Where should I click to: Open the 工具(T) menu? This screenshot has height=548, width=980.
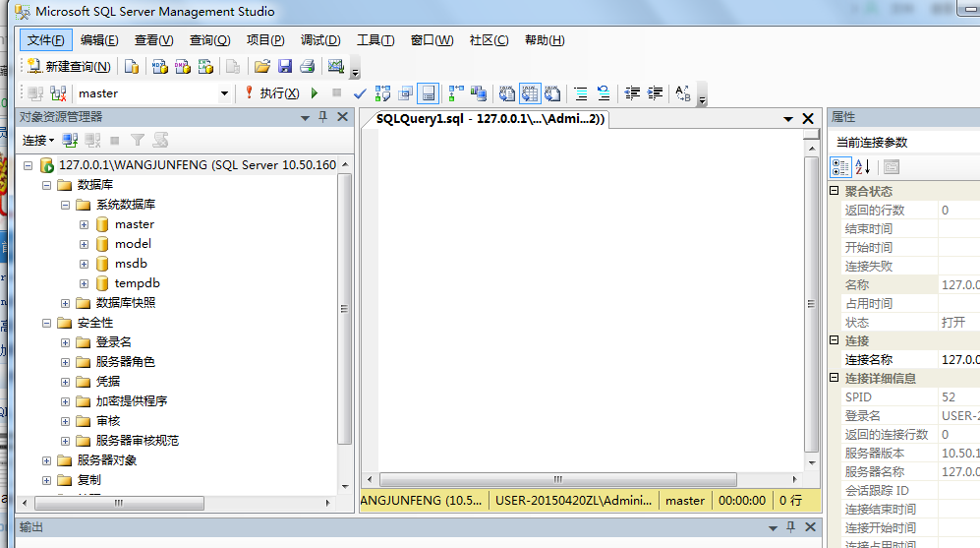point(375,40)
